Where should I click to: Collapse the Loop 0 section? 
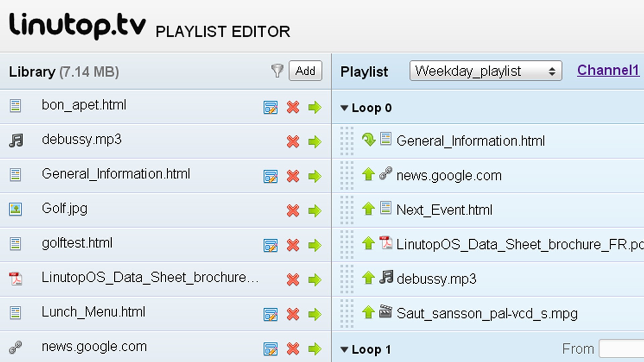344,108
